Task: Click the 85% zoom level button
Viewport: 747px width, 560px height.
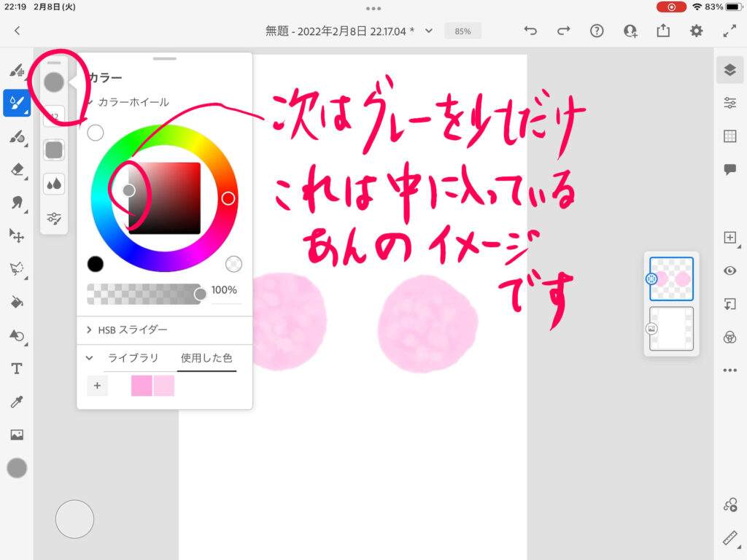Action: [462, 31]
